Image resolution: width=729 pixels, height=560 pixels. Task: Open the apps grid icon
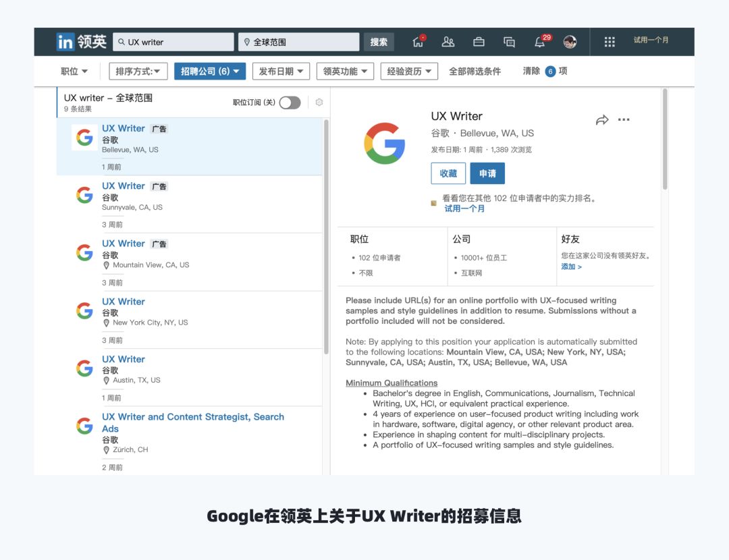(x=610, y=42)
